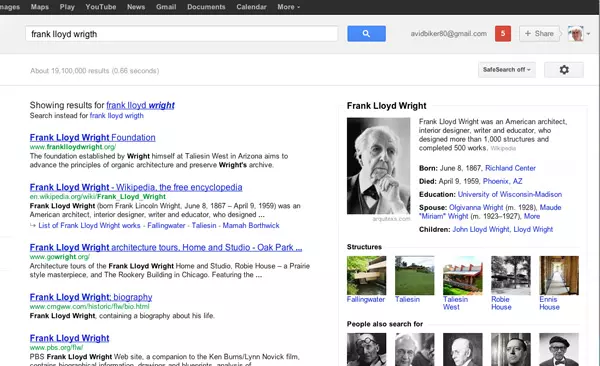Open the Taliesin sublink under Wikipedia result

click(x=204, y=225)
